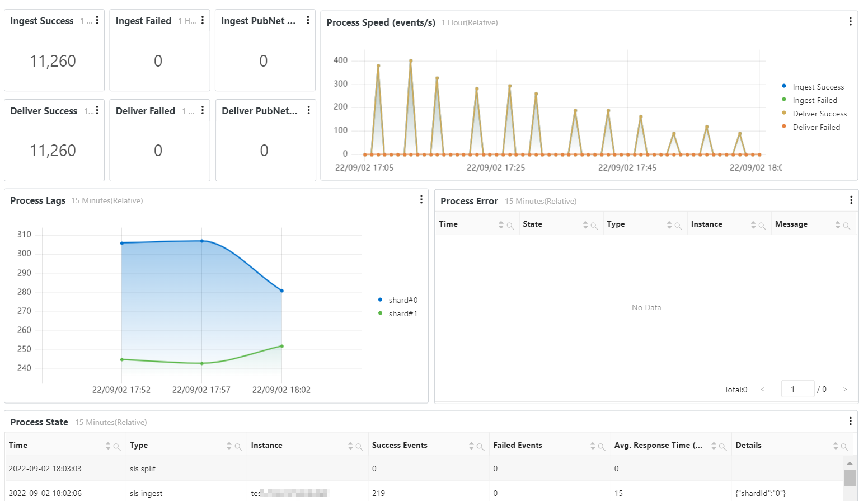Sort Process Error table by Instance
The width and height of the screenshot is (868, 501).
753,225
